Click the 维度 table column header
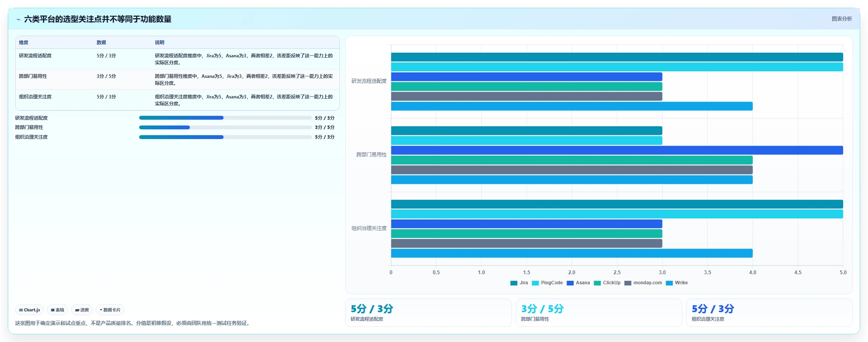This screenshot has height=342, width=868. [x=24, y=43]
